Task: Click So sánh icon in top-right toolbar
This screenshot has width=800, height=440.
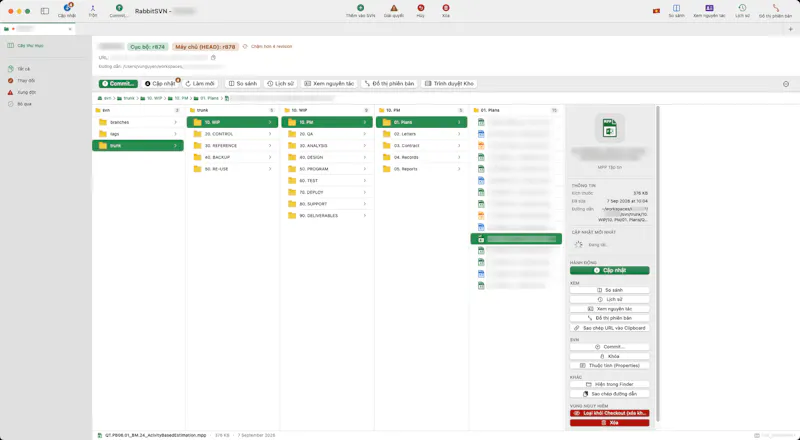Action: [x=677, y=8]
